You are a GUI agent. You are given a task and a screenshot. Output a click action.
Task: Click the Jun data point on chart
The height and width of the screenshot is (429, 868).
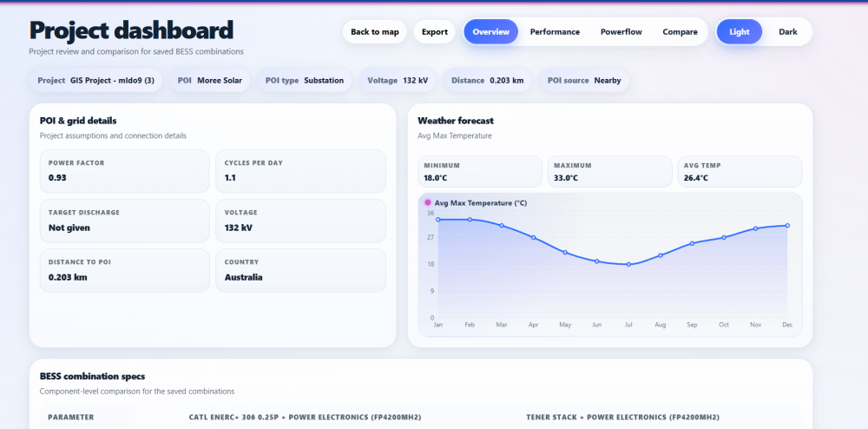tap(597, 261)
